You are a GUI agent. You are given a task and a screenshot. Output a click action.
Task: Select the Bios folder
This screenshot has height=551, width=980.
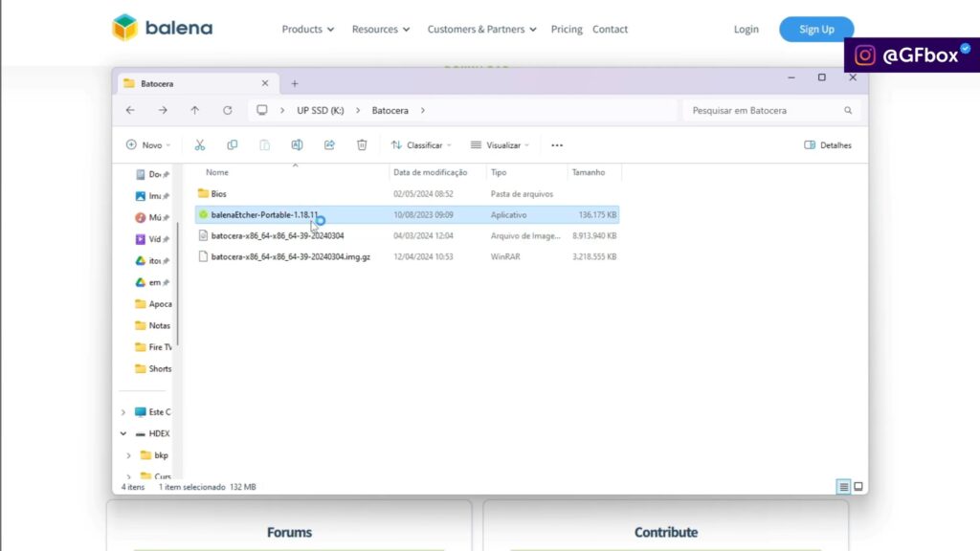click(407, 194)
